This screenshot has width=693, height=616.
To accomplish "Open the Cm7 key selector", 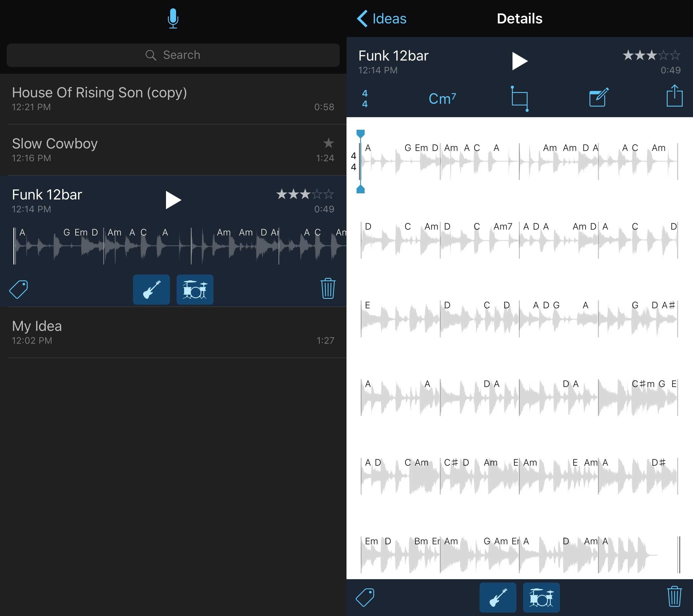I will coord(442,99).
